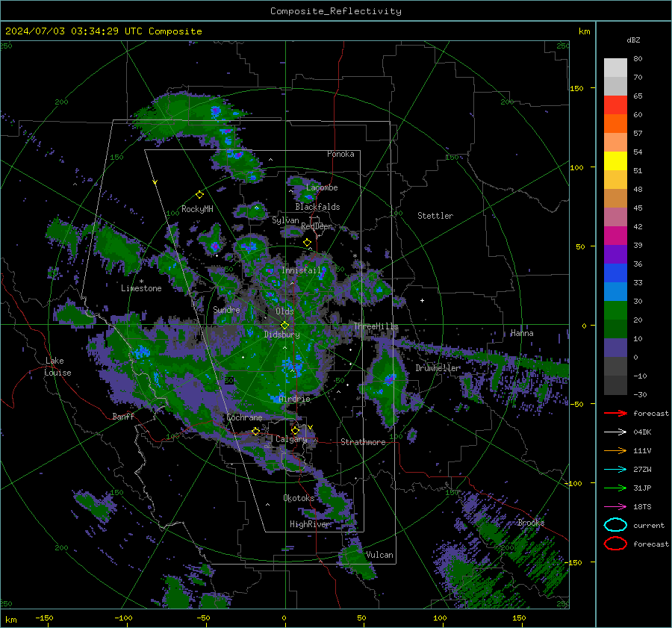Pick the dark gray -10 dBZ swatch

click(x=615, y=385)
